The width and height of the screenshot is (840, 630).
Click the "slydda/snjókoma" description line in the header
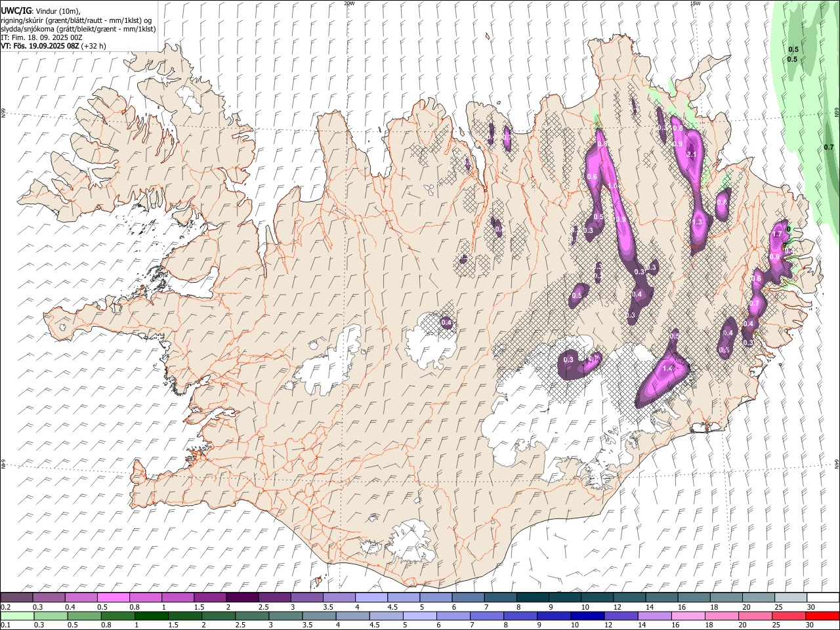[x=78, y=29]
